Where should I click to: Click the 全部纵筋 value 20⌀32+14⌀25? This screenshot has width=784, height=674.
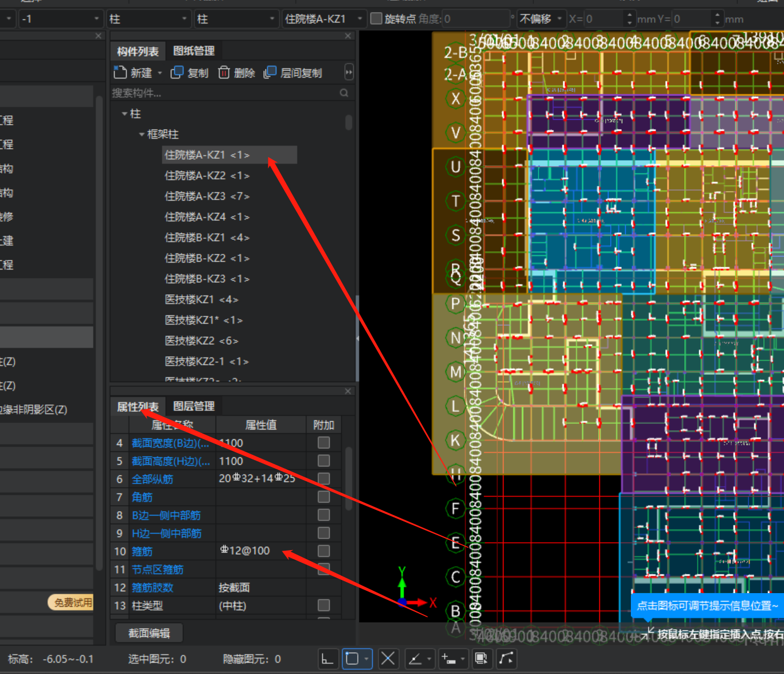point(257,478)
